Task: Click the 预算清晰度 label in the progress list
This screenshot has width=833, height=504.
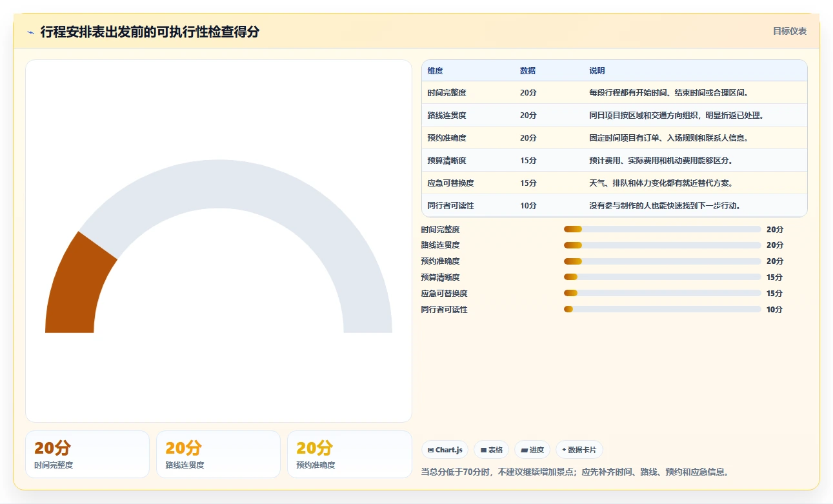Action: tap(441, 277)
